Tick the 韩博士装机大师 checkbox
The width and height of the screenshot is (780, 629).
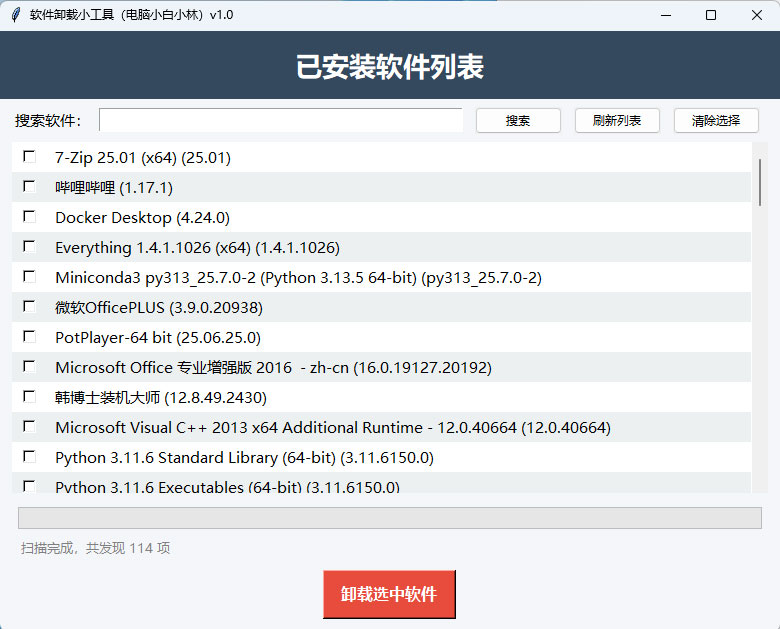tap(30, 397)
